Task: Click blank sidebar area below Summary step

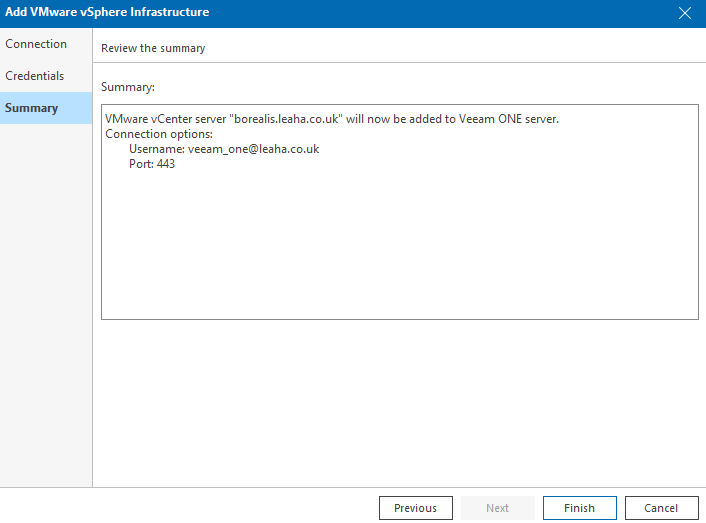Action: [46, 306]
